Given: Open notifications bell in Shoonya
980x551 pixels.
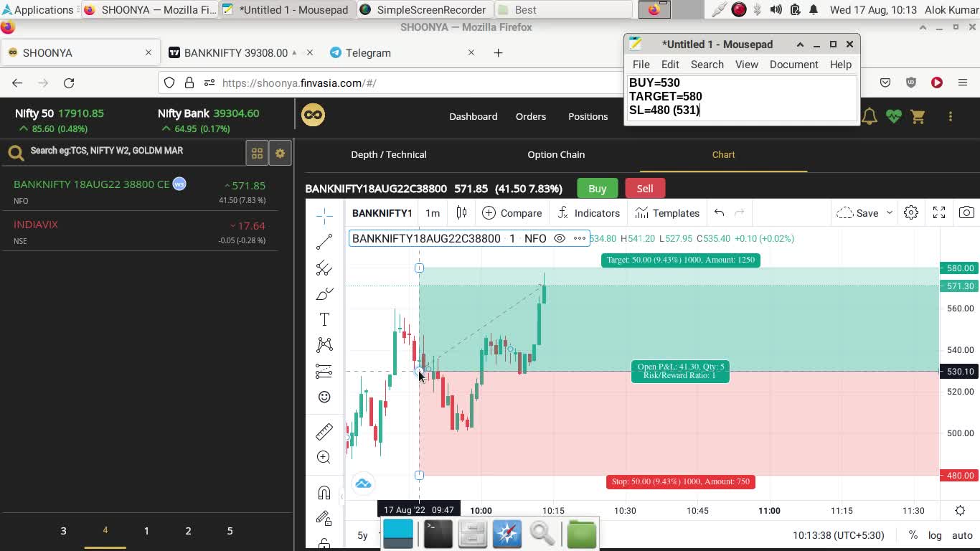Looking at the screenshot, I should [x=870, y=116].
